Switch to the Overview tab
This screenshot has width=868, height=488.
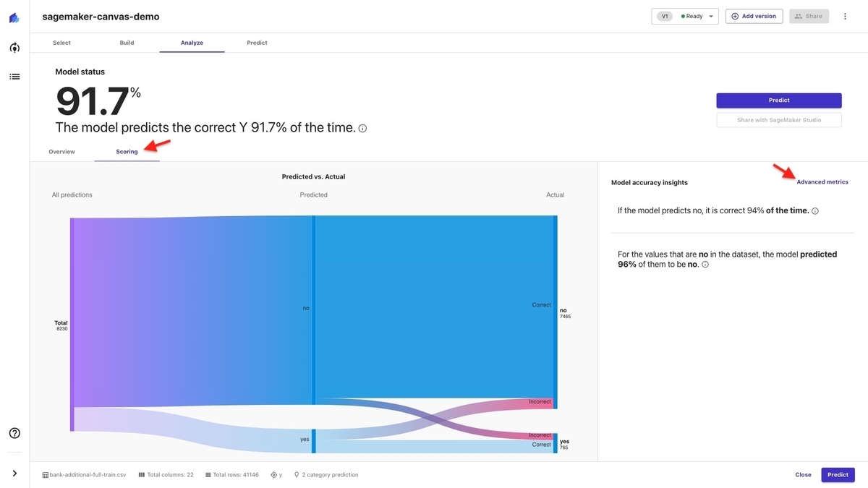[x=61, y=152]
